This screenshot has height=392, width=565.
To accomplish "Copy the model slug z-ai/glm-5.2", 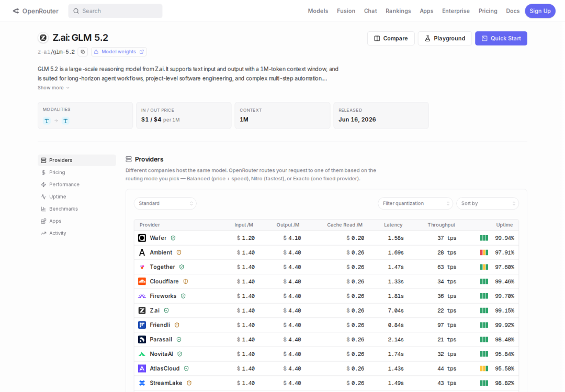I will 83,52.
